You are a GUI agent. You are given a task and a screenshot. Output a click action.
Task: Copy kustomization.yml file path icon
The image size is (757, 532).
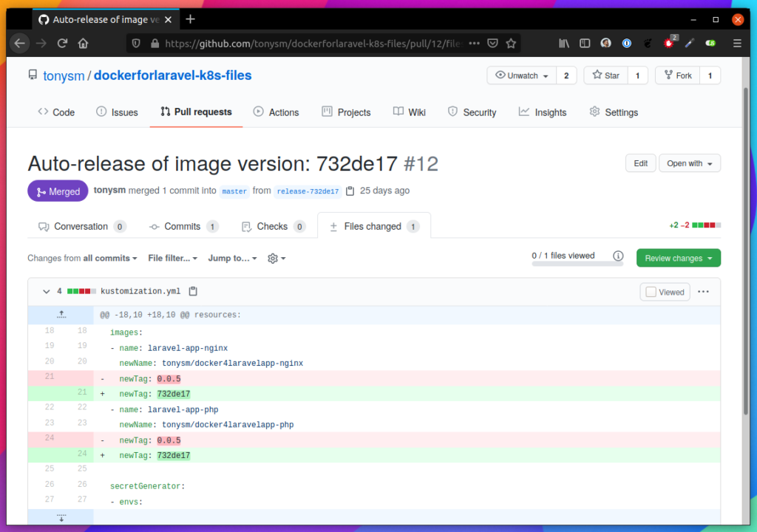[193, 291]
